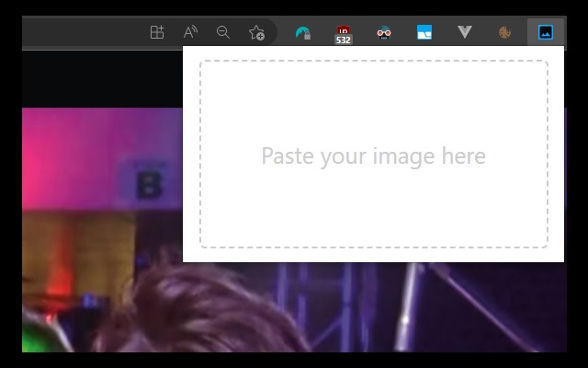Add this page to favorites

click(x=257, y=32)
